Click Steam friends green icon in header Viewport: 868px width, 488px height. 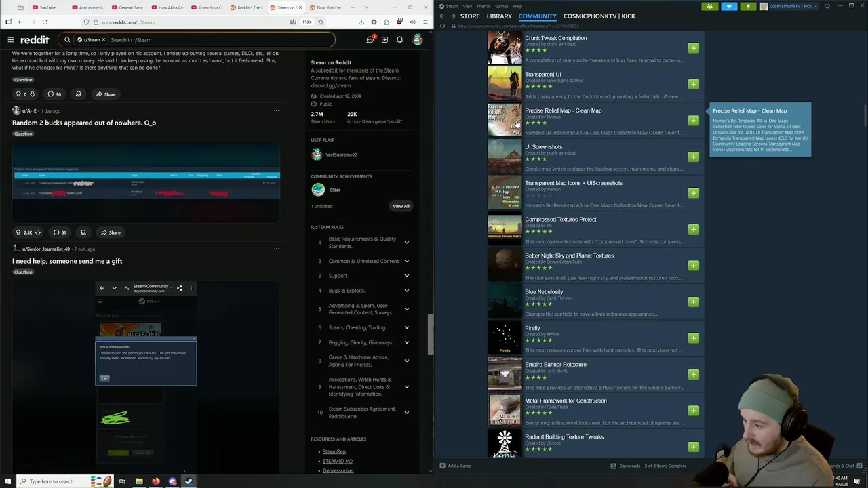[x=710, y=6]
